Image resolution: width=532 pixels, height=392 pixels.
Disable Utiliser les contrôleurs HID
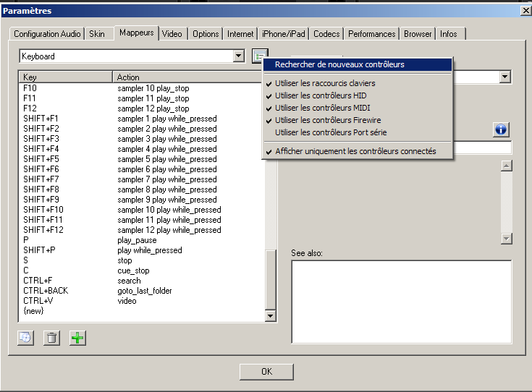click(x=321, y=95)
